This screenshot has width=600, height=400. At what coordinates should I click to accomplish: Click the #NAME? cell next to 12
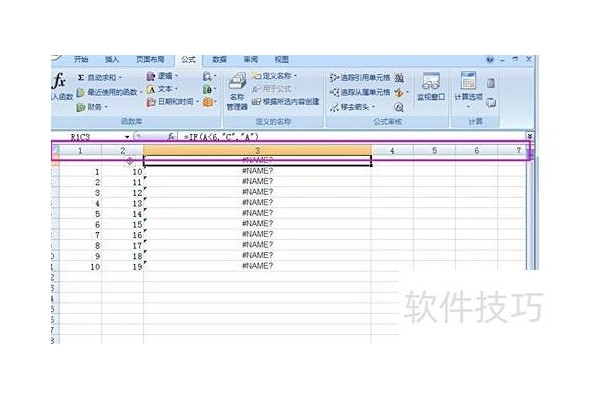tap(257, 192)
